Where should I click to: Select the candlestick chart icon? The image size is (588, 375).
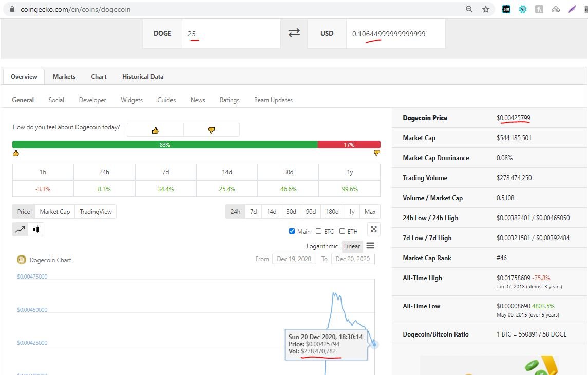tap(35, 229)
